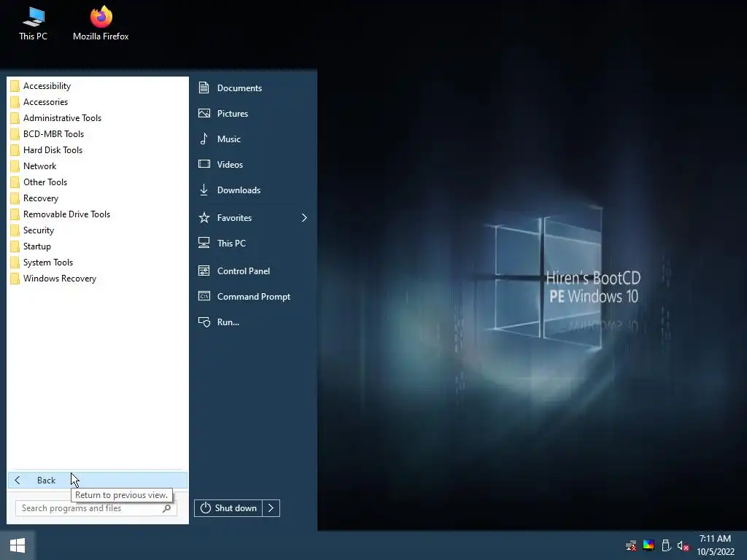747x560 pixels.
Task: Click the colorful display tray icon
Action: click(x=649, y=545)
